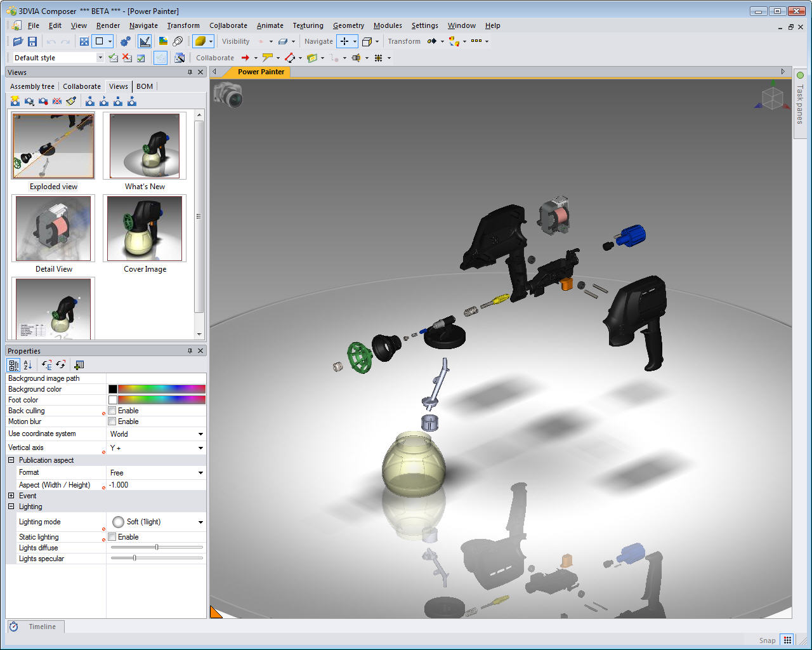Click the Snap grid icon in status bar
This screenshot has height=650, width=812.
click(787, 640)
